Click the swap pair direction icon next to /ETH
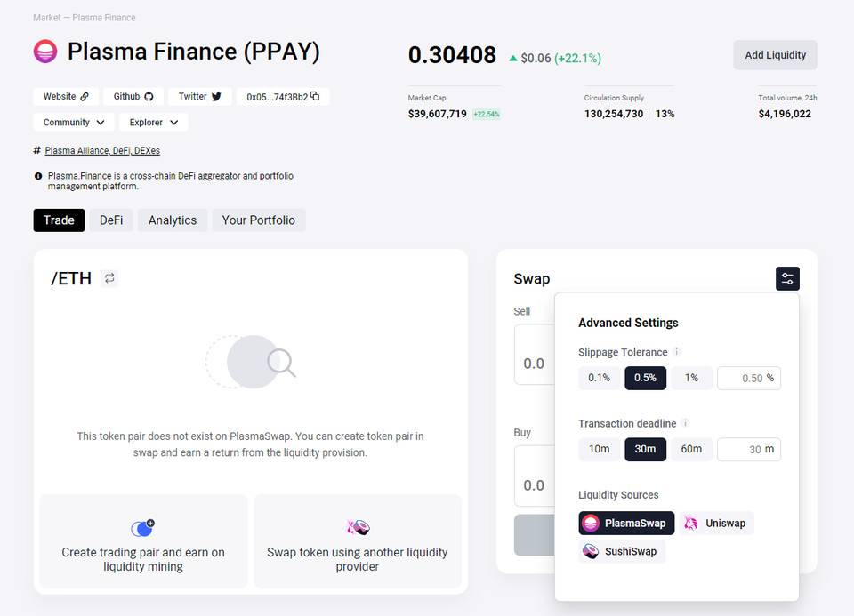The height and width of the screenshot is (616, 854). [109, 278]
